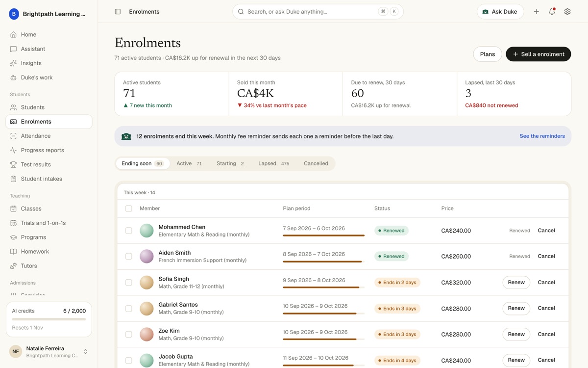The height and width of the screenshot is (368, 588).
Task: Follow the See the reminders link
Action: pos(542,136)
